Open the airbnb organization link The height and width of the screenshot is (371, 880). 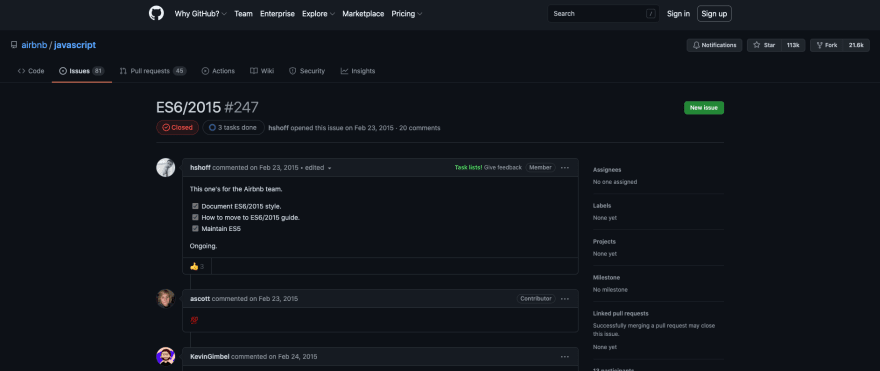(x=34, y=45)
